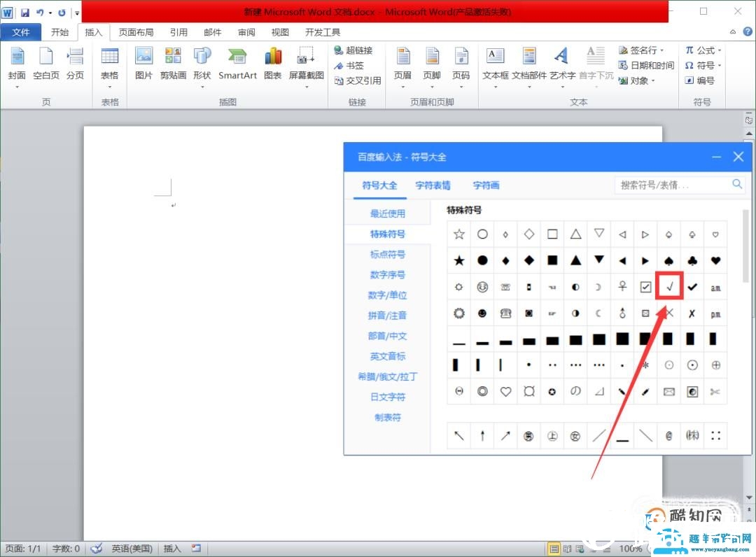756x557 pixels.
Task: Collapse the ribbon with the caret icon
Action: 732,31
